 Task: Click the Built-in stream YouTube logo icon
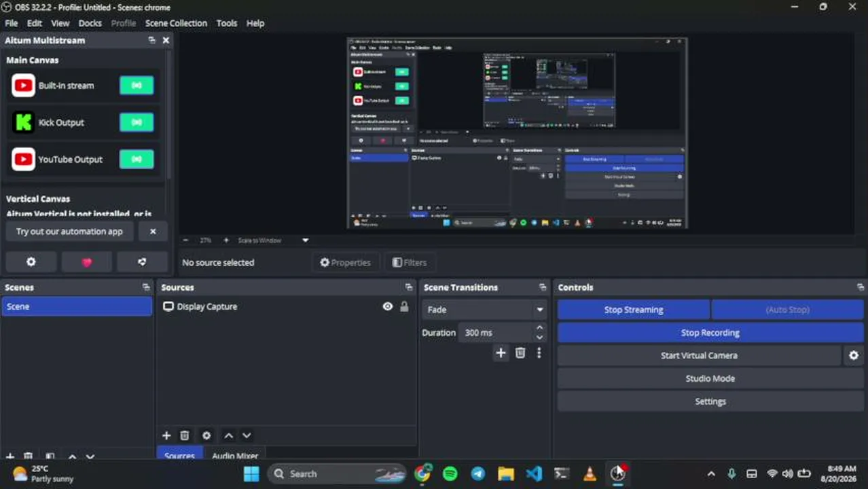click(23, 86)
